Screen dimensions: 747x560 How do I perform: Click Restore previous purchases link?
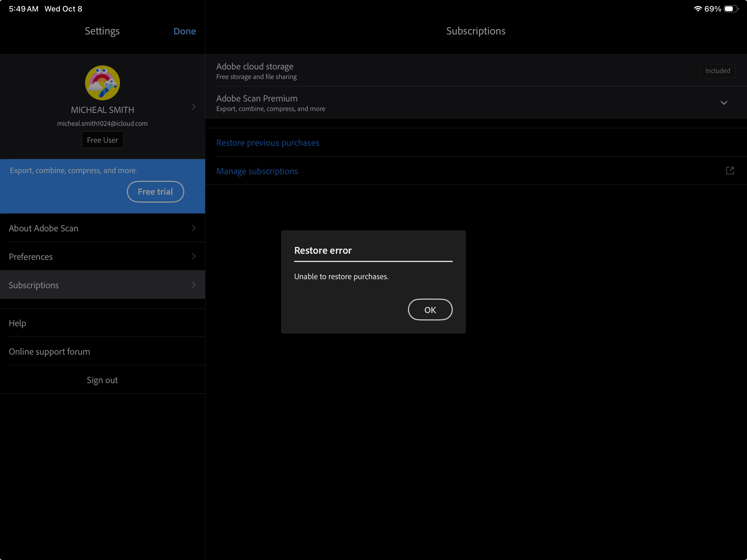pyautogui.click(x=267, y=143)
